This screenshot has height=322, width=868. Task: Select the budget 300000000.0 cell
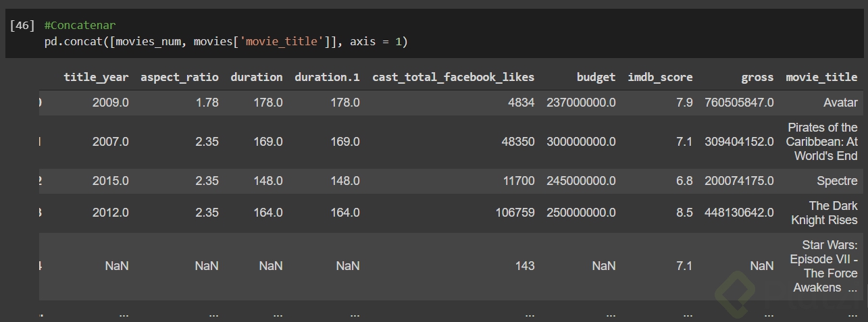pyautogui.click(x=581, y=142)
